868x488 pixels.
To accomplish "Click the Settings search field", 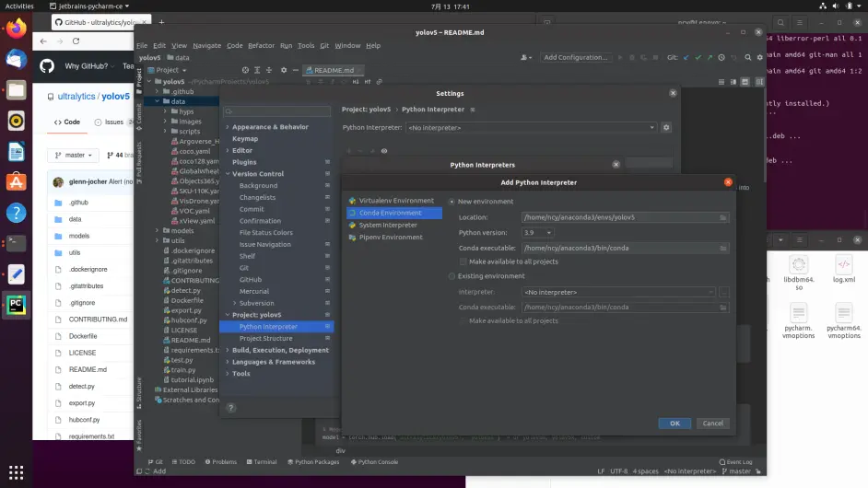I will (276, 111).
